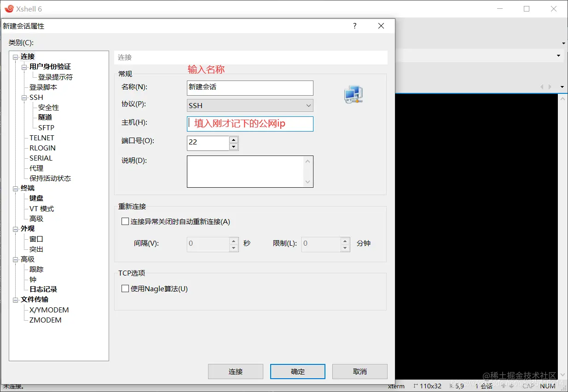
Task: Enable the 使用Nagle算法 checkbox
Action: [125, 288]
